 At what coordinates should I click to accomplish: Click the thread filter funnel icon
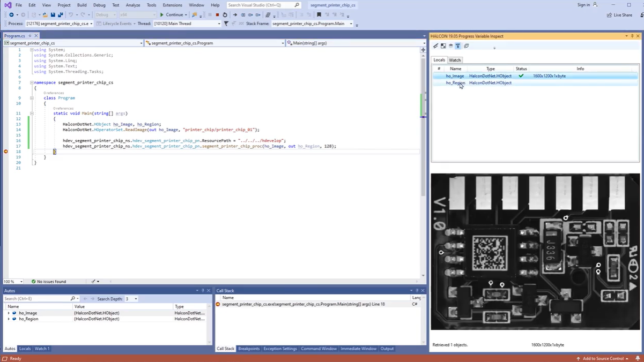click(226, 24)
